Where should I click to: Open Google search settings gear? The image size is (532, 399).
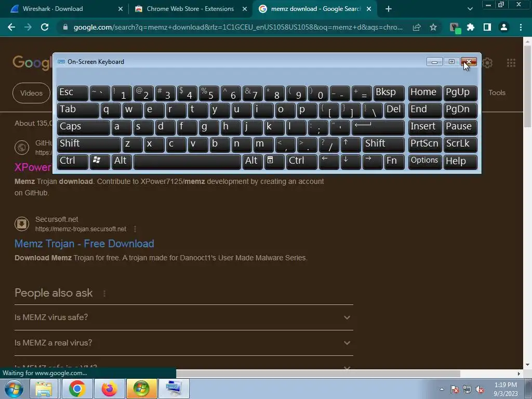(x=487, y=63)
